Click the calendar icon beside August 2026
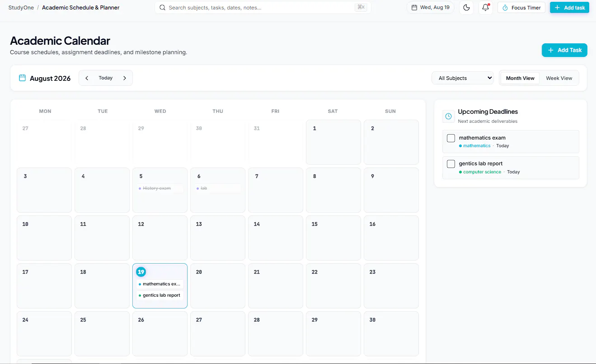Screen dimensions: 596x364 pos(22,78)
